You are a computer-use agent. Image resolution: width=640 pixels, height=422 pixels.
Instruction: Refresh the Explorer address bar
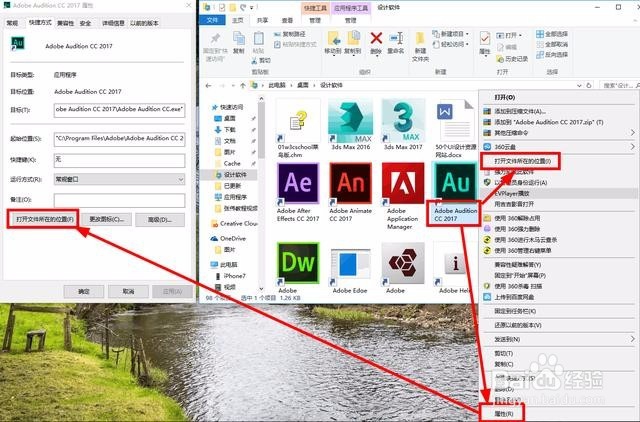point(589,85)
